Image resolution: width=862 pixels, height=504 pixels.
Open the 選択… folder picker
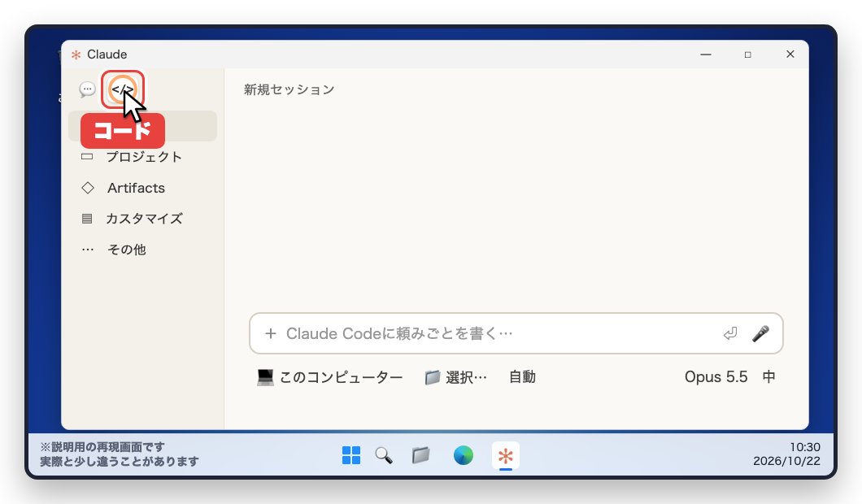[x=455, y=377]
